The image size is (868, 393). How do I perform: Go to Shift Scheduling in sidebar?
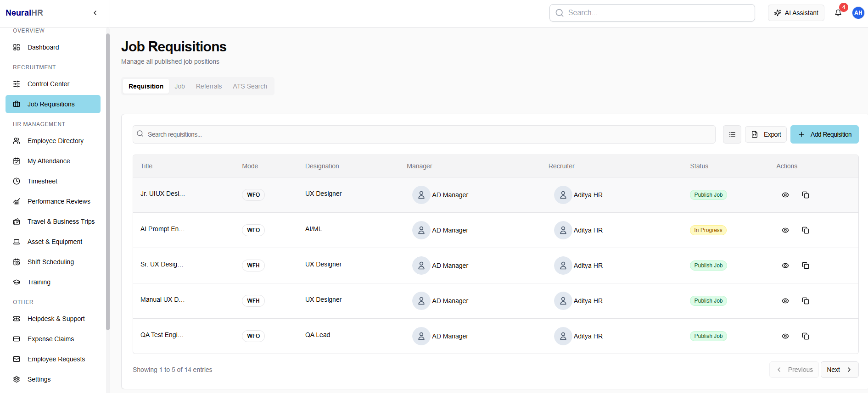50,262
